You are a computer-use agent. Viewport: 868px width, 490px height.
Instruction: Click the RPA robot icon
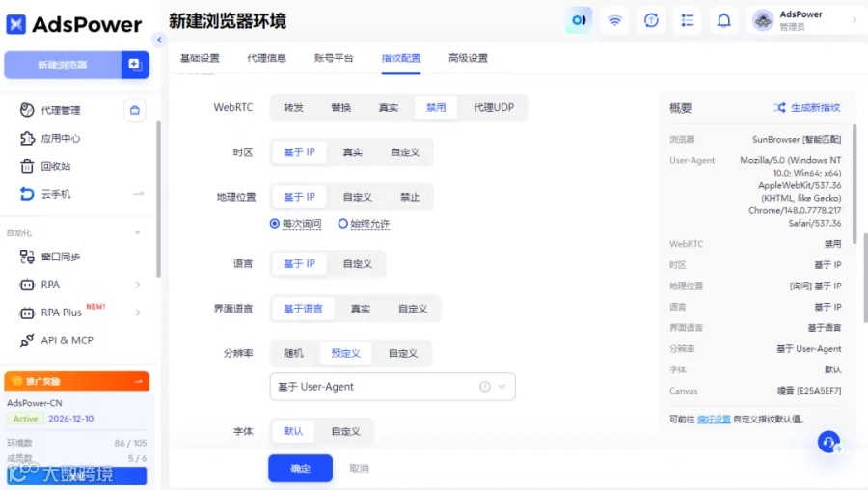pyautogui.click(x=27, y=285)
